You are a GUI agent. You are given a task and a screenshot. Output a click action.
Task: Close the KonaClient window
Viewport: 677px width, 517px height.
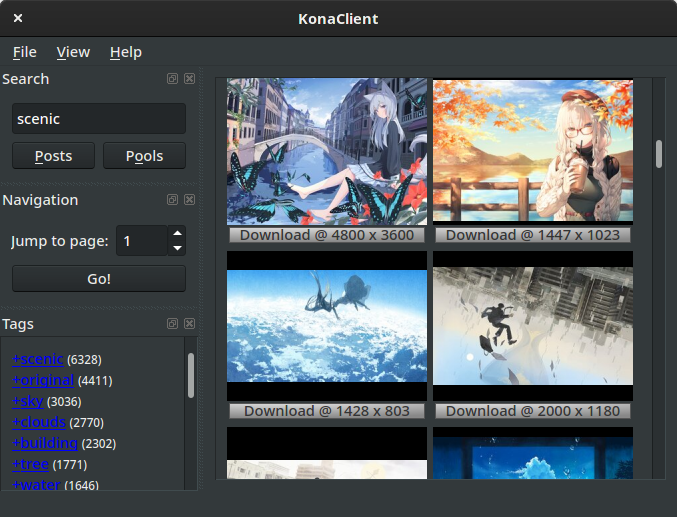click(x=18, y=18)
